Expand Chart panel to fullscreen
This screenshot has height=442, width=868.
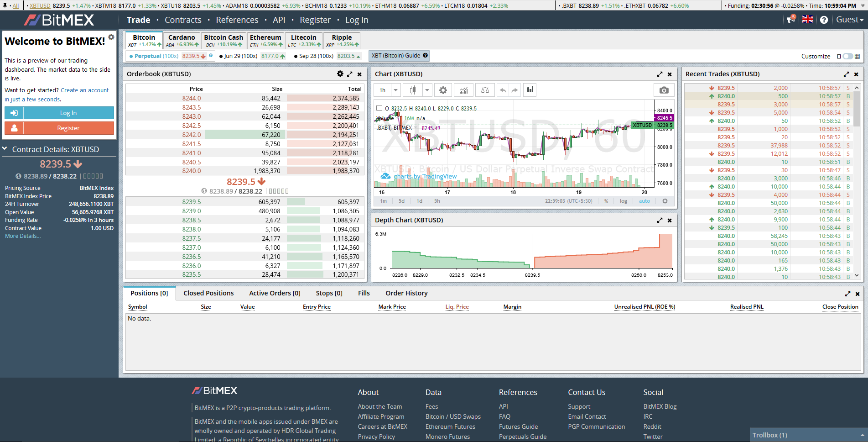point(660,74)
